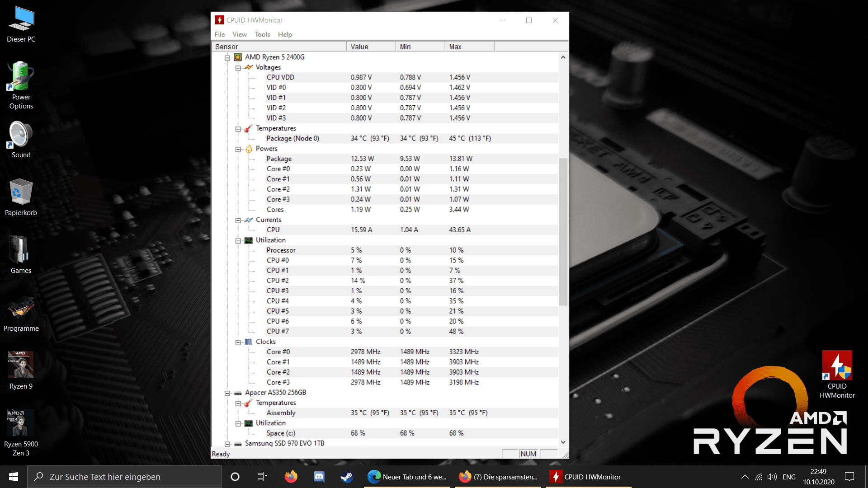Collapse the Clocks tree section
Viewport: 868px width, 488px height.
tap(238, 342)
